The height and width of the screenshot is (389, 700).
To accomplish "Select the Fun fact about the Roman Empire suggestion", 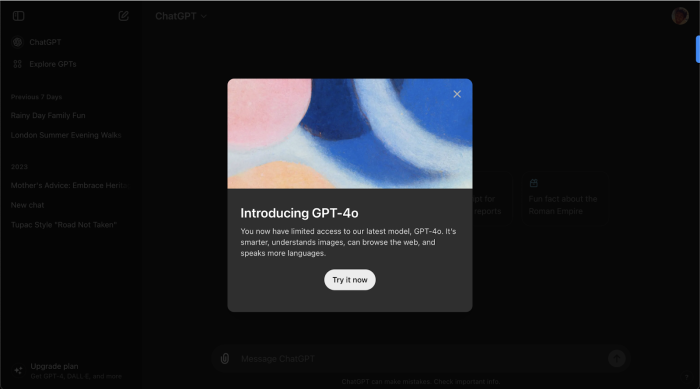I will coord(565,198).
